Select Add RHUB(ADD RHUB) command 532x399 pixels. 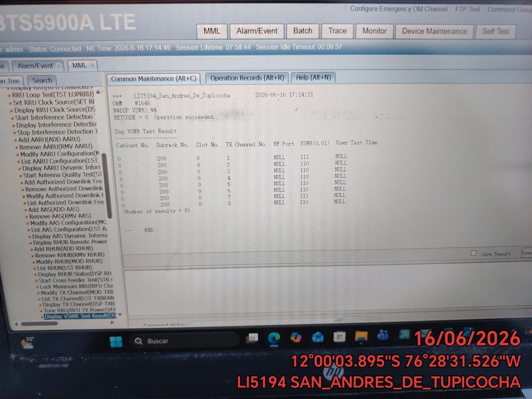64,249
